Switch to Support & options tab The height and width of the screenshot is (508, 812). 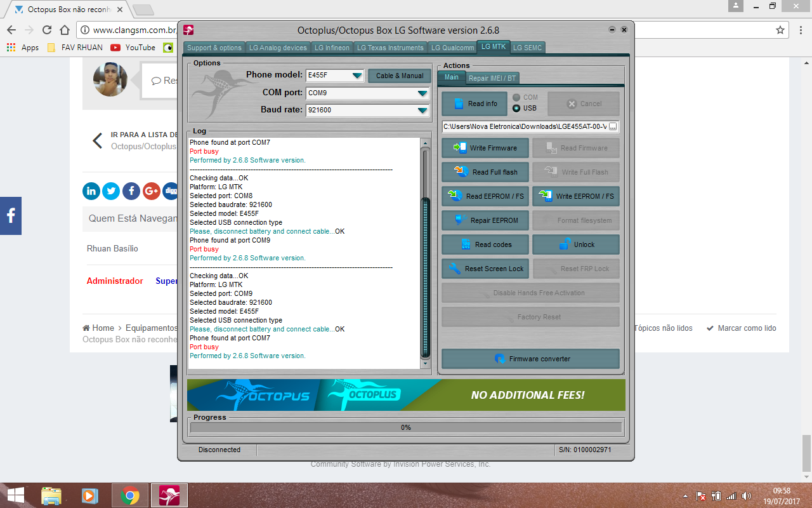tap(214, 48)
